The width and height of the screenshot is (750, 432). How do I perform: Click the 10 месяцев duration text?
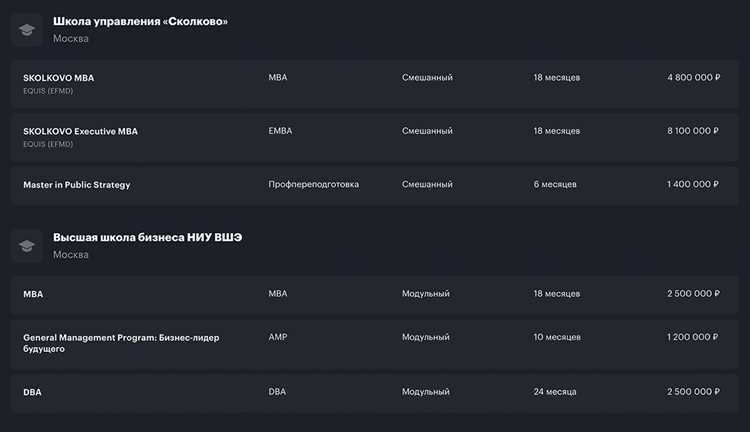pyautogui.click(x=557, y=338)
